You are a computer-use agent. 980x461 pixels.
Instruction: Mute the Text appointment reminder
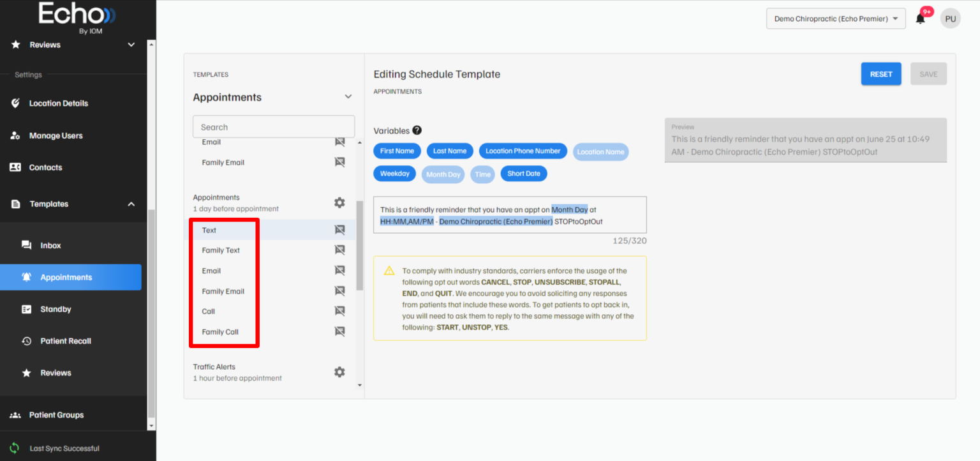[x=340, y=229]
